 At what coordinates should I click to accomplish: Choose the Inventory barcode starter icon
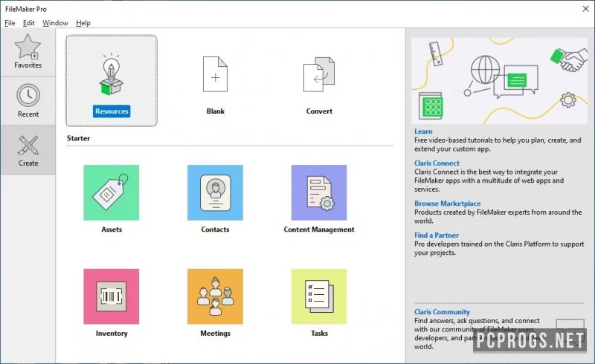111,296
